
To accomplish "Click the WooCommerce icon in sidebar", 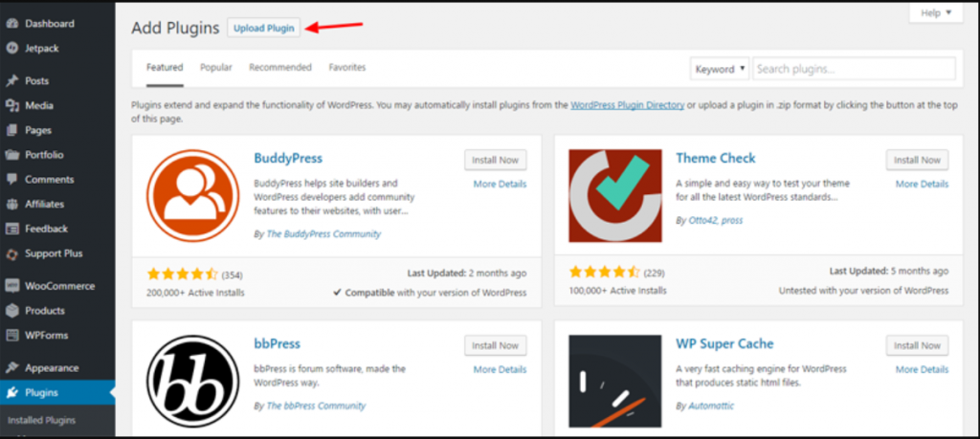I will click(11, 286).
